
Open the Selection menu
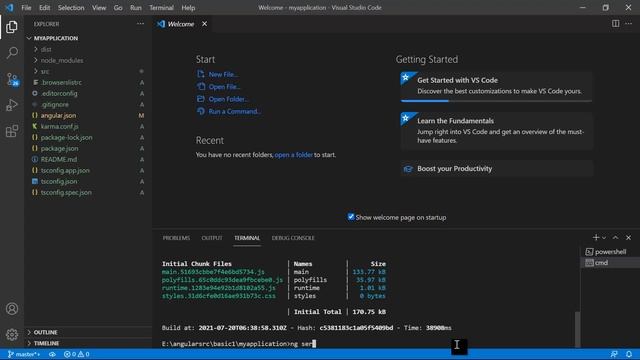click(x=71, y=8)
